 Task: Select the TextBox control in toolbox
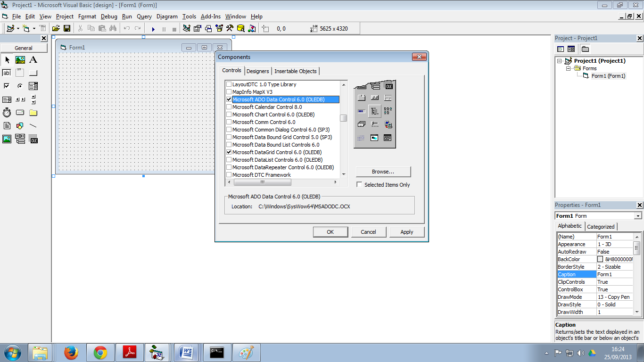7,73
